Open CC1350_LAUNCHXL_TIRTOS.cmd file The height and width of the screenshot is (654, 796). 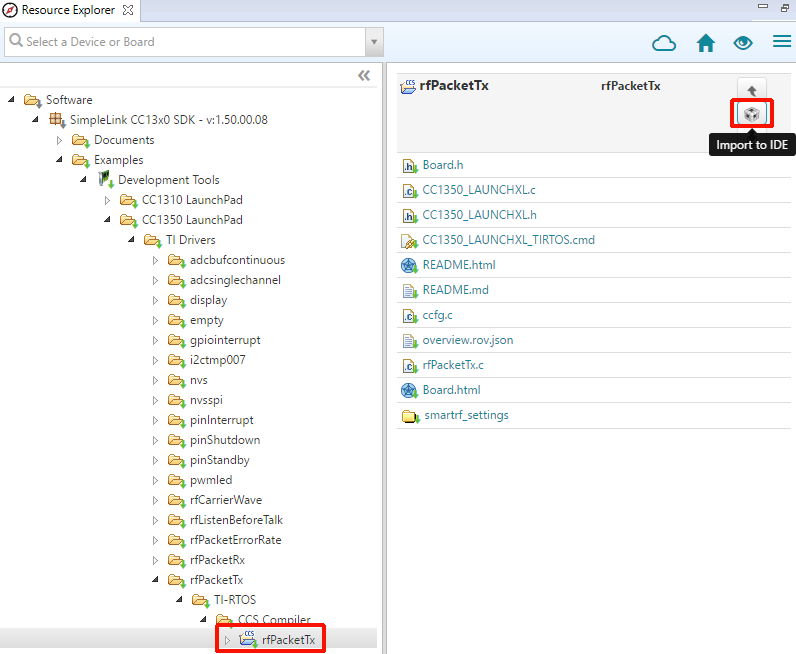click(508, 240)
